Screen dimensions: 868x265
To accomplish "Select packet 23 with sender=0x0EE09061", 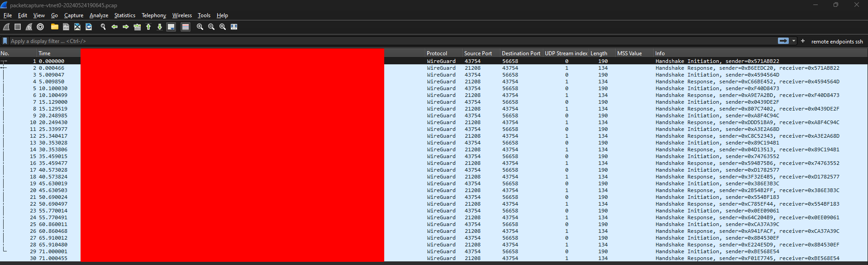I will click(434, 211).
